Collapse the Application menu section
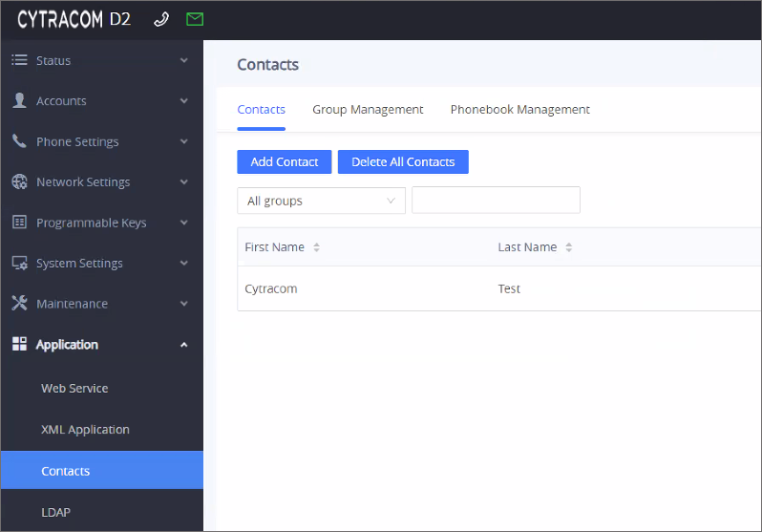762x532 pixels. (184, 345)
